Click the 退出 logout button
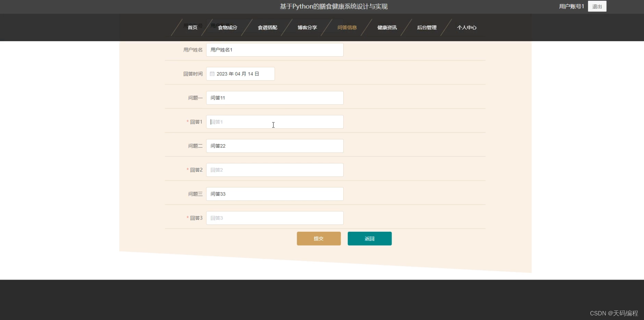Viewport: 644px width, 320px height. tap(597, 6)
